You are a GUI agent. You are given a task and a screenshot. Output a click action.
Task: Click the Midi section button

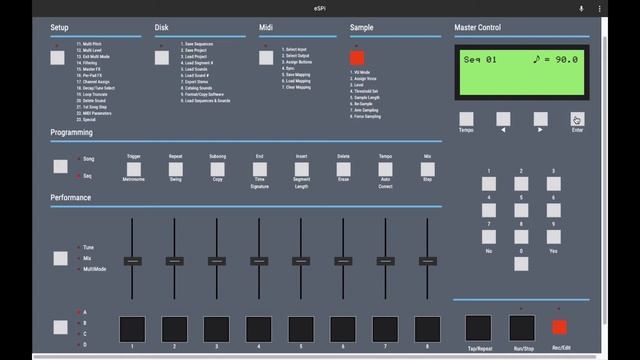coord(266,58)
